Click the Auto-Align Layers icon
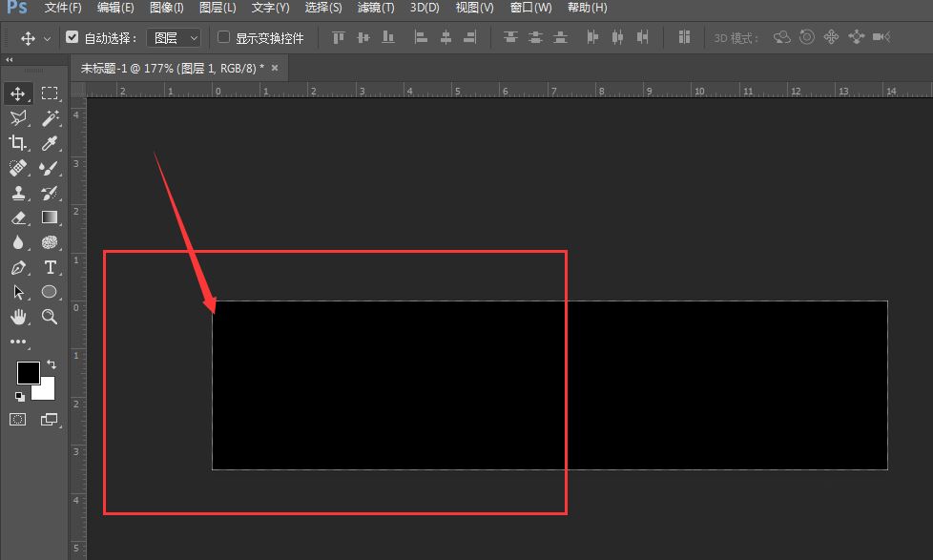This screenshot has height=560, width=933. (684, 37)
